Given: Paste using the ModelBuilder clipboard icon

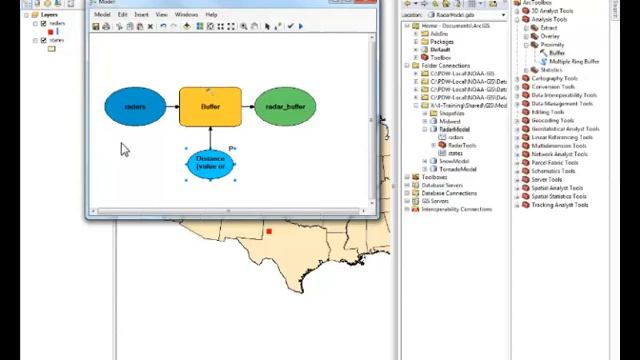Looking at the screenshot, I should coord(140,27).
